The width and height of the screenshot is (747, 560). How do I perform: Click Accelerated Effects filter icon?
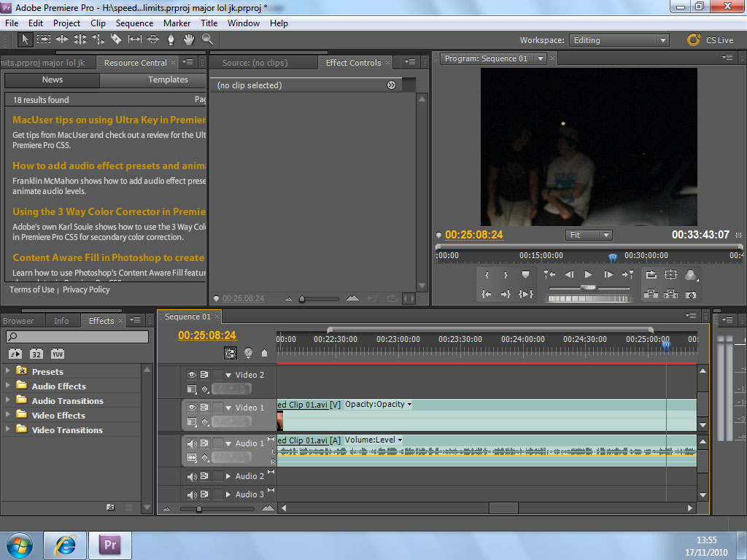point(15,354)
